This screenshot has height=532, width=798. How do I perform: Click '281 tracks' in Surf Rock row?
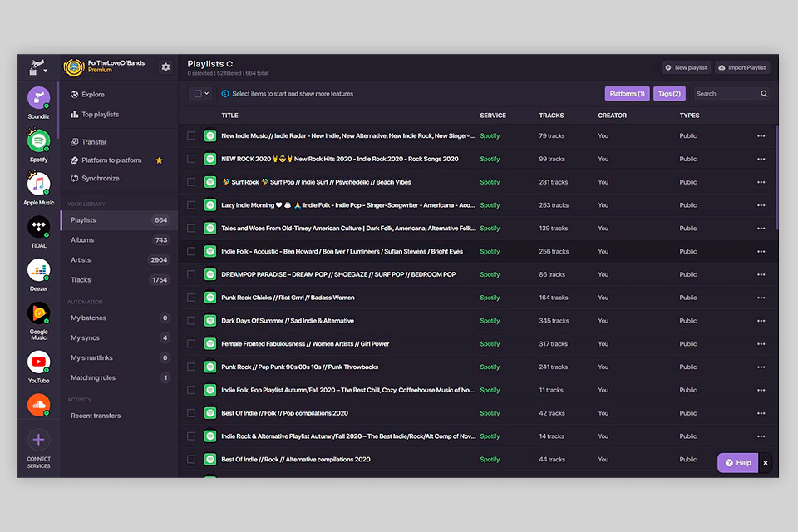tap(554, 182)
